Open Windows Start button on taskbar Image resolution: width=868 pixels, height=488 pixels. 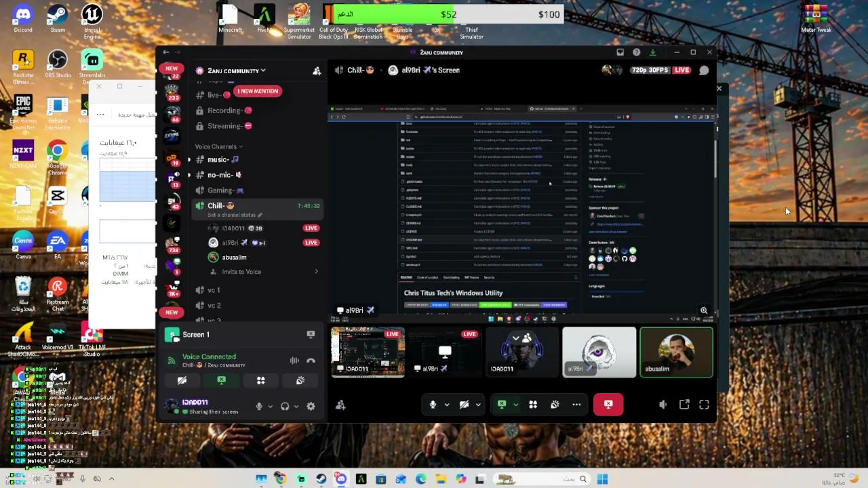[x=602, y=479]
